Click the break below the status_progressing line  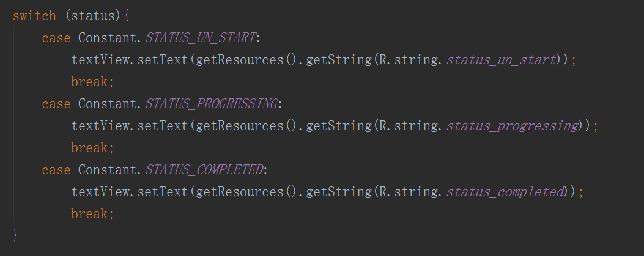(89, 148)
